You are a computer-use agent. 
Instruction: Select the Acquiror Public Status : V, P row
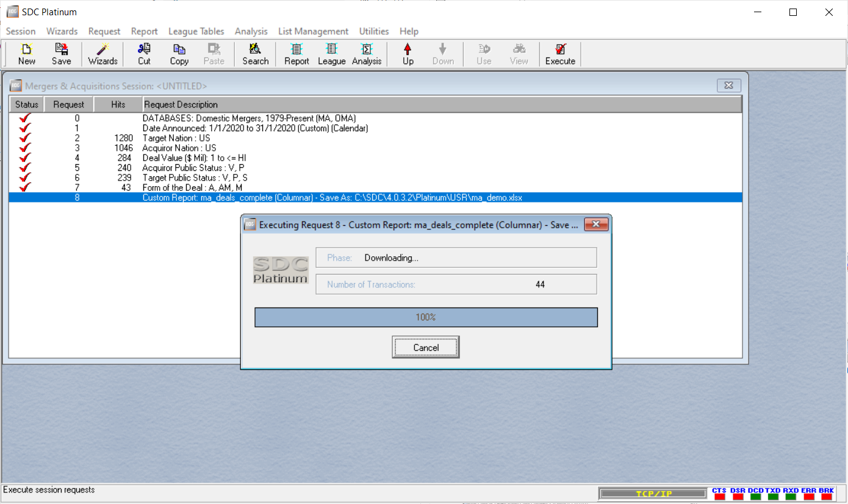(375, 168)
